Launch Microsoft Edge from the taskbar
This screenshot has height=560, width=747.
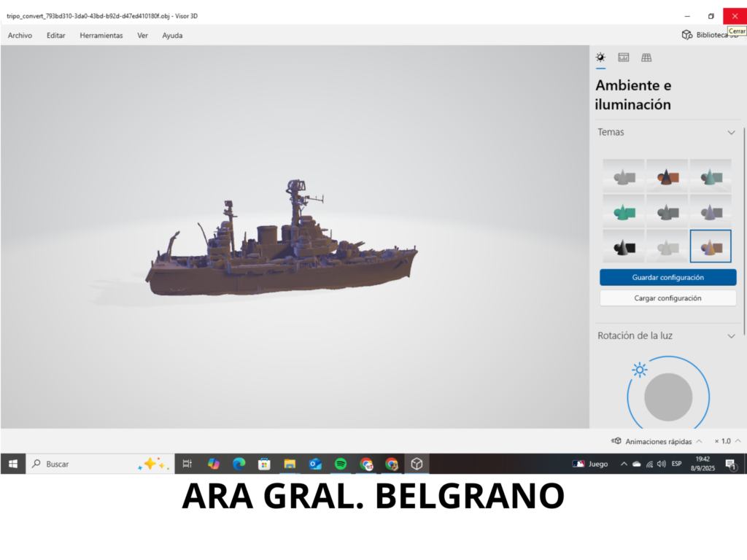[x=239, y=464]
